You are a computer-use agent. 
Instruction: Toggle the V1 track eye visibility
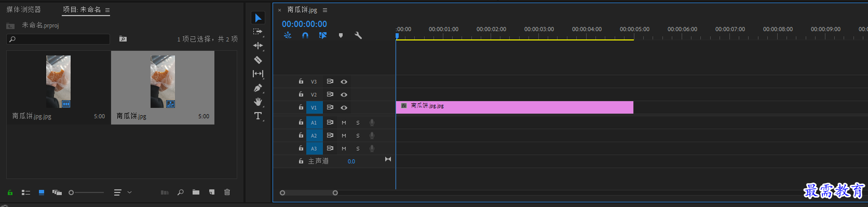(344, 107)
